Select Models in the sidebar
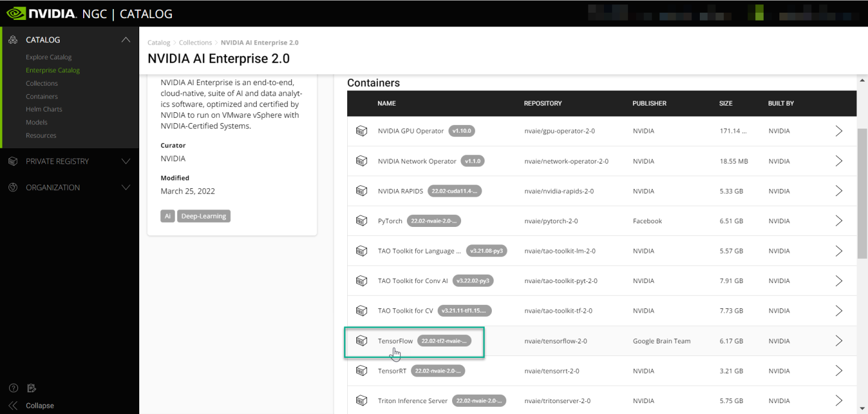This screenshot has height=414, width=868. point(37,123)
